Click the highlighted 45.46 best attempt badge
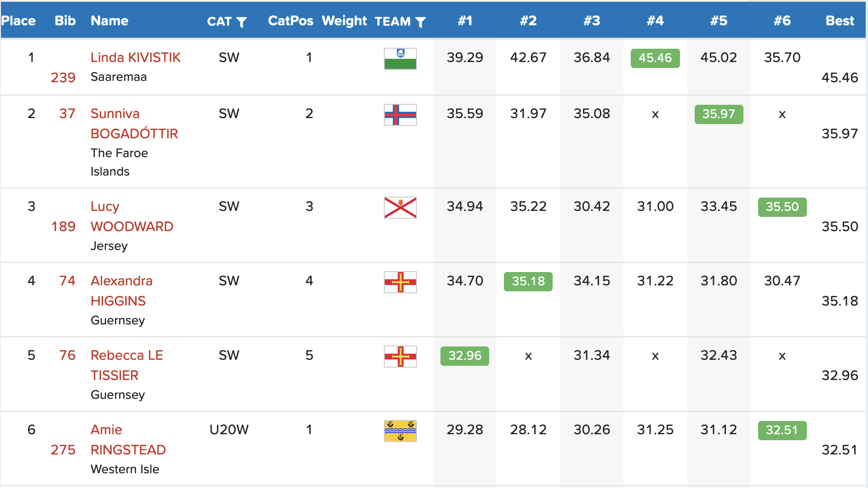The image size is (868, 488). click(655, 58)
